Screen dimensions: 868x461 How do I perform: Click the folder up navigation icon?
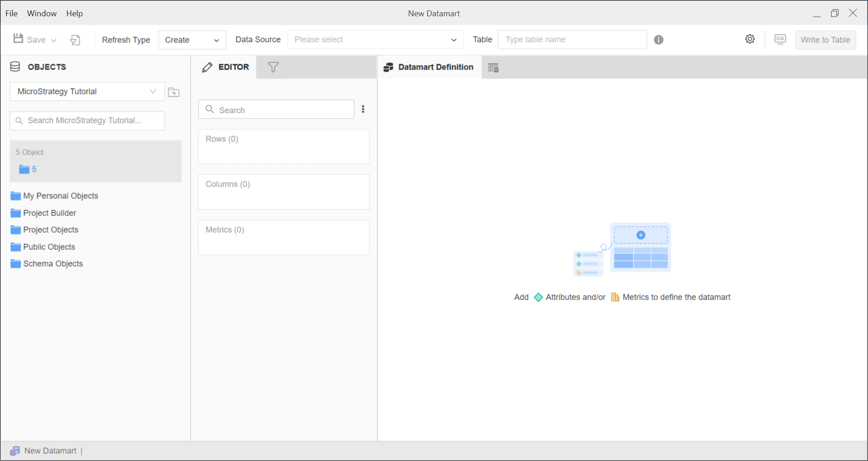coord(174,92)
